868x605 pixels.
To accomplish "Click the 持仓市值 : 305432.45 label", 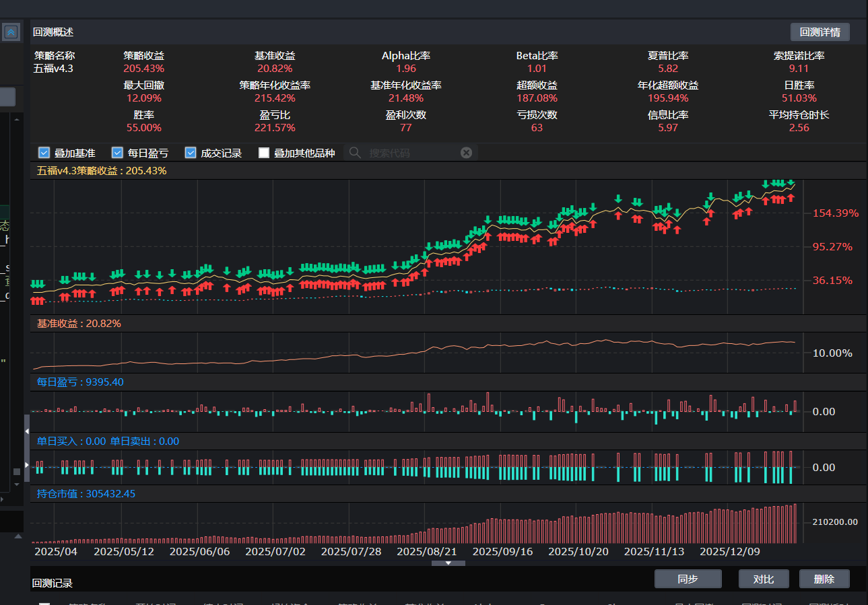I will coord(86,493).
